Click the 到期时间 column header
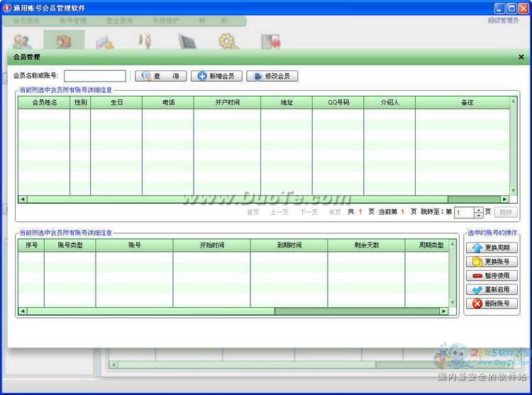Viewport: 532px width, 395px height. point(289,245)
